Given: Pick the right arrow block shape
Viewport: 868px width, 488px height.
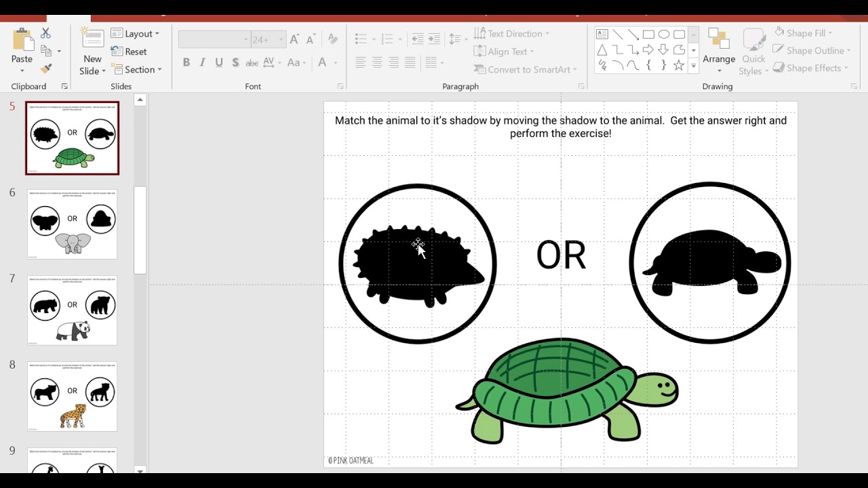Looking at the screenshot, I should coord(648,49).
